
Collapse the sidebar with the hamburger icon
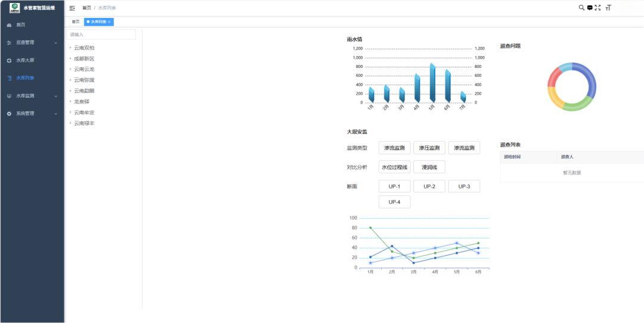pyautogui.click(x=72, y=8)
